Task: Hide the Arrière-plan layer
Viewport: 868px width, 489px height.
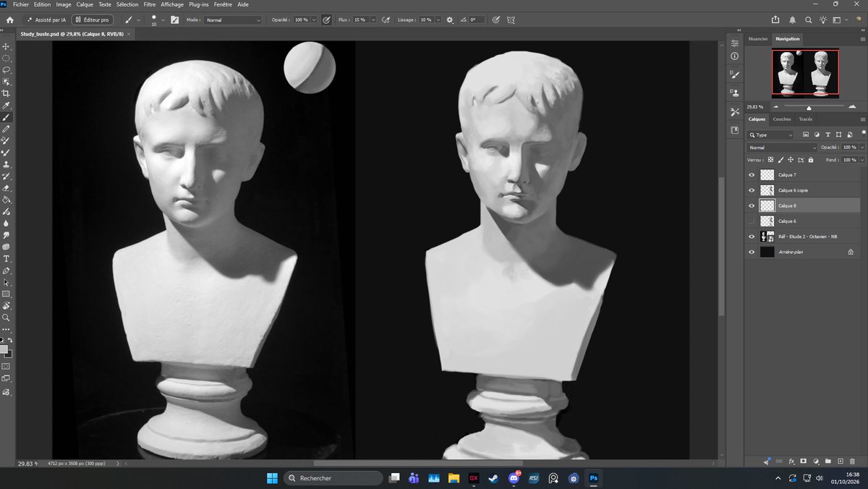Action: tap(752, 252)
